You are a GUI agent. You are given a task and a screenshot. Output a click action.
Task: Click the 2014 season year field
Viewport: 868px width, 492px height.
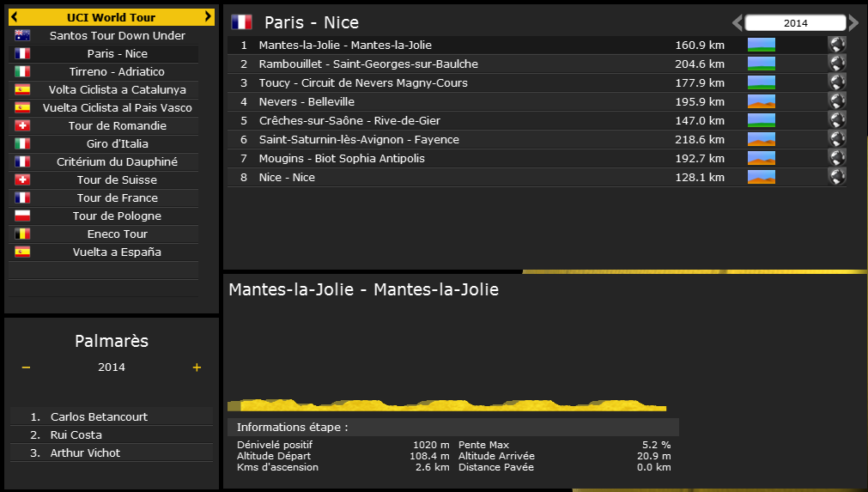[795, 23]
